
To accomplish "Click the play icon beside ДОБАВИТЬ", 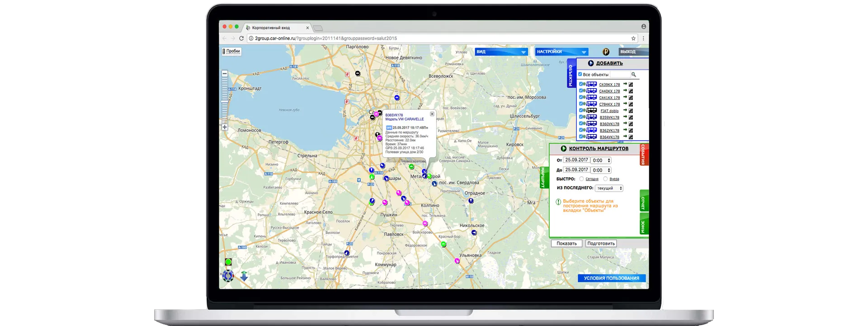I will tap(590, 63).
